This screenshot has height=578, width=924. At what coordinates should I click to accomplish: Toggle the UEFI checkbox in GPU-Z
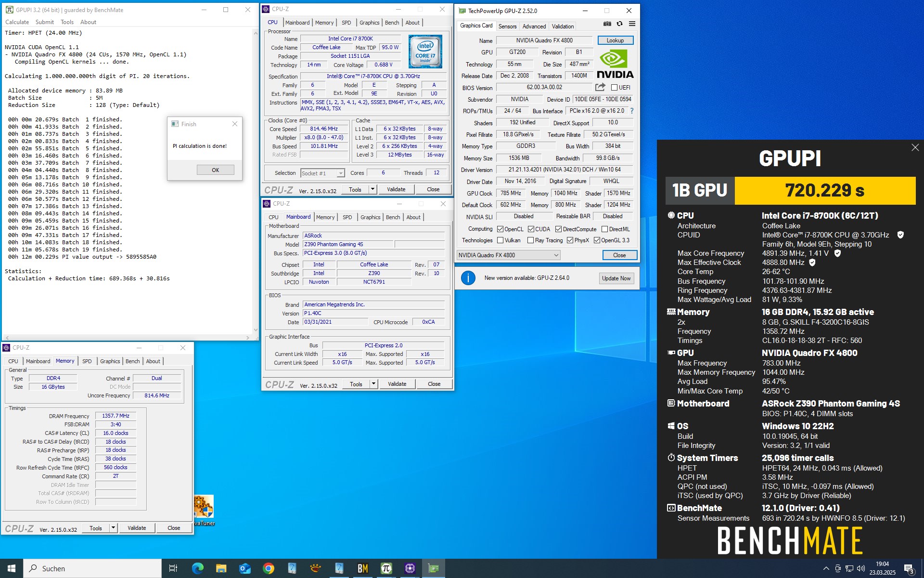[614, 88]
